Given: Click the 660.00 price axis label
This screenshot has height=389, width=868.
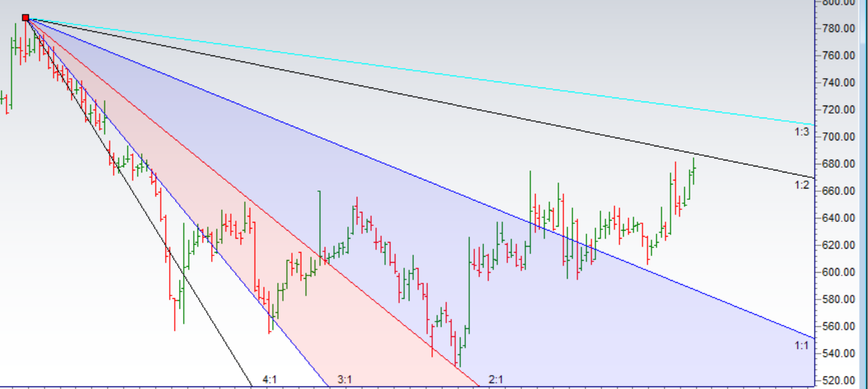Looking at the screenshot, I should coord(839,191).
